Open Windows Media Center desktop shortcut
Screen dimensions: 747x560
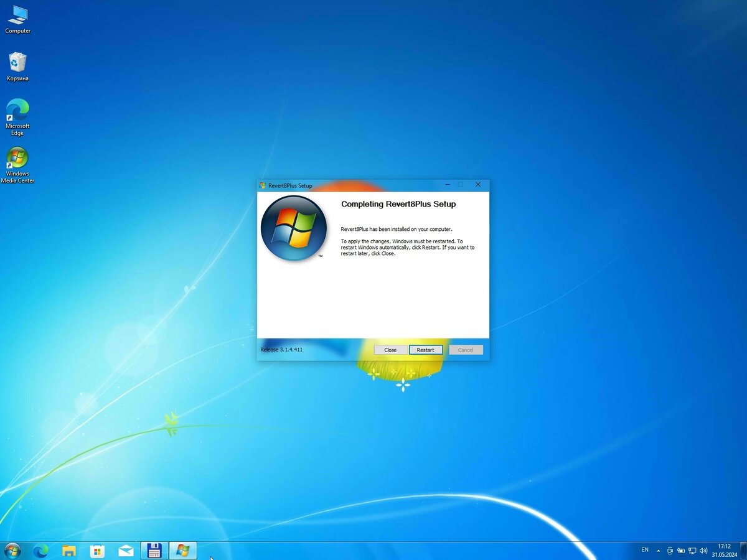coord(17,166)
